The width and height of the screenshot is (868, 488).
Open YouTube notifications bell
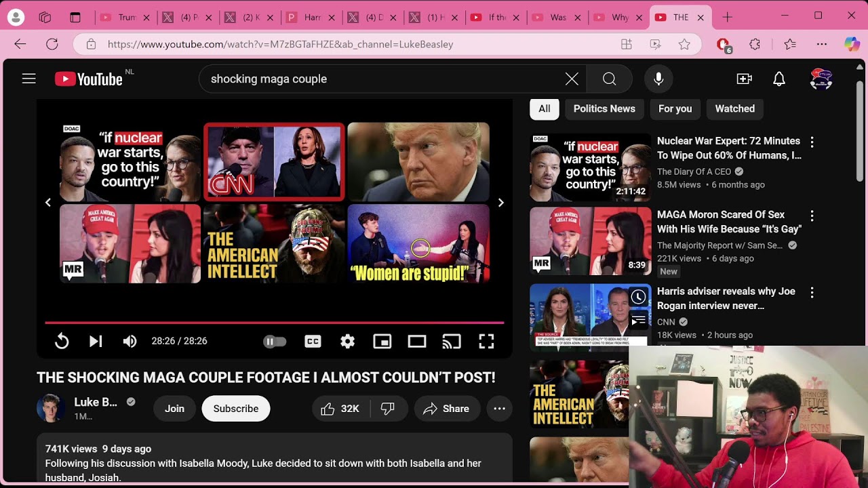pos(779,79)
